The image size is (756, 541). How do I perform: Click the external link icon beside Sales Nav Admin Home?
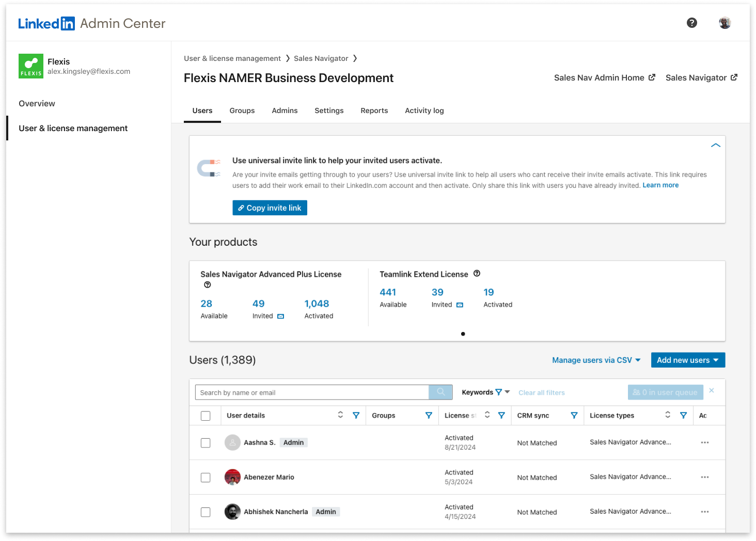pyautogui.click(x=652, y=77)
